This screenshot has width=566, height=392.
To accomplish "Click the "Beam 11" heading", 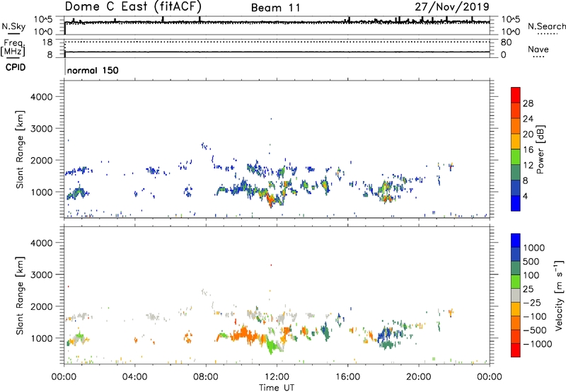I will [x=276, y=8].
